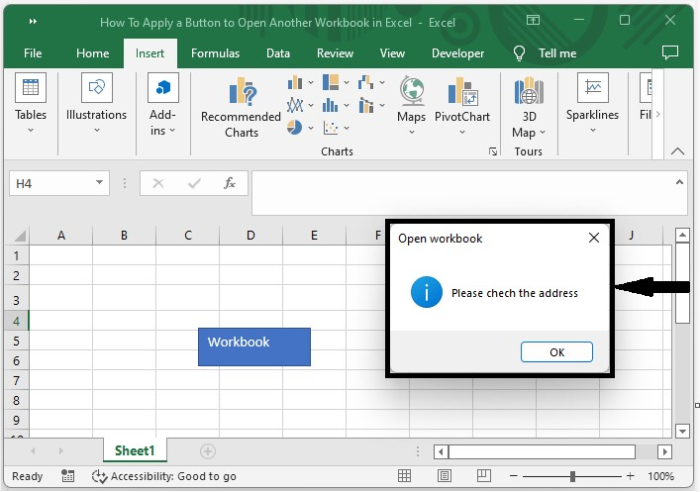
Task: Click the blue Workbook button on sheet
Action: tap(254, 346)
